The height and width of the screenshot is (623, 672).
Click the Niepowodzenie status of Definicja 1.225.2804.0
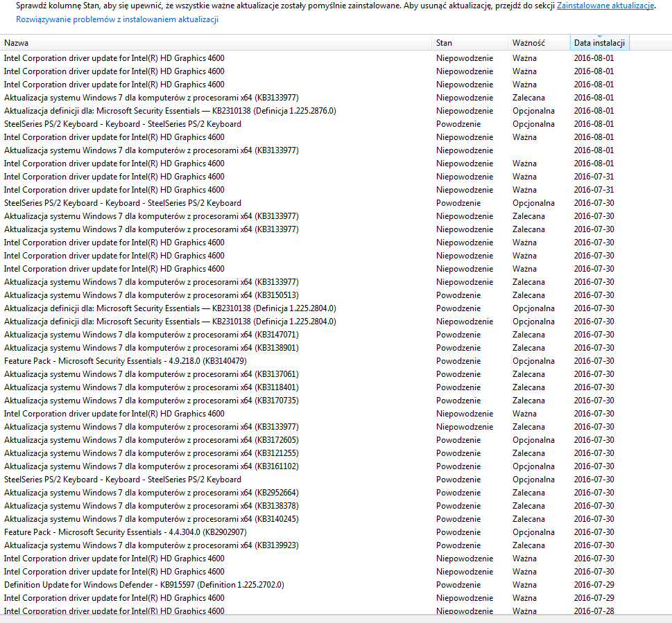tap(465, 322)
